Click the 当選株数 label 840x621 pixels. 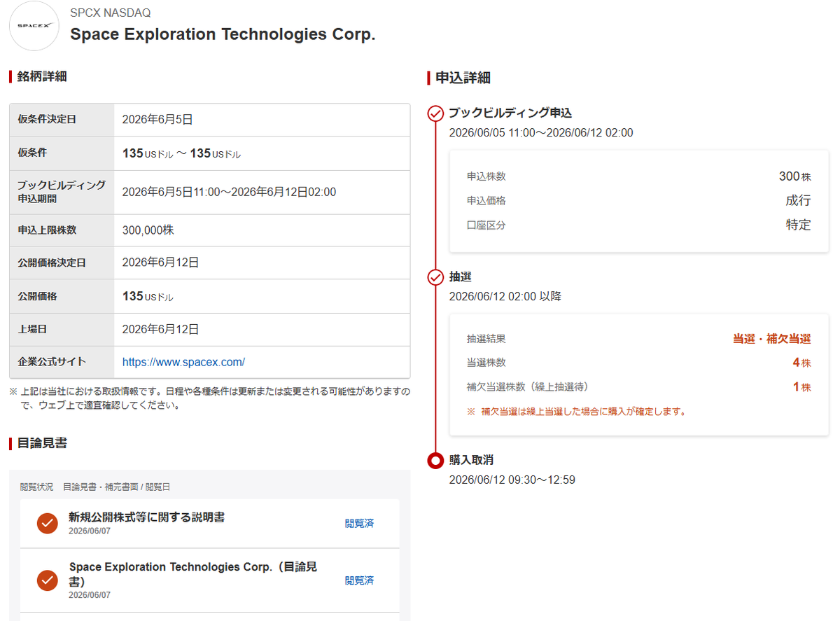coord(486,363)
